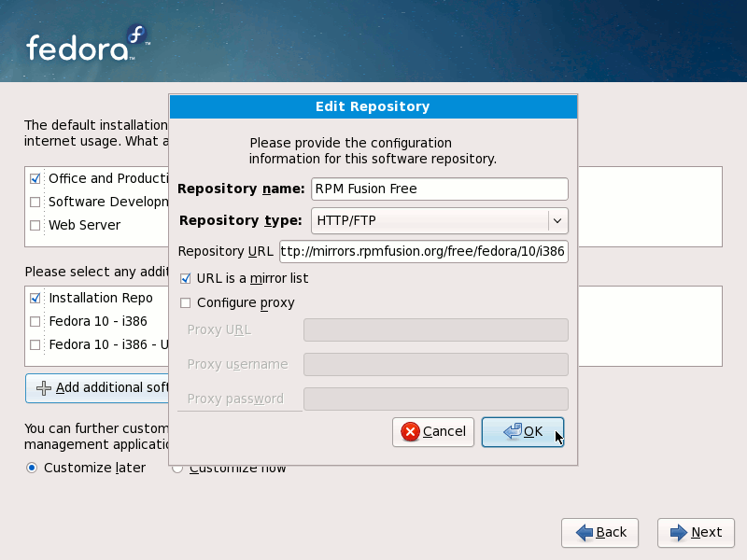Screen dimensions: 747x560
Task: Check the Fedora 10 - i386 - U repository box
Action: click(35, 344)
